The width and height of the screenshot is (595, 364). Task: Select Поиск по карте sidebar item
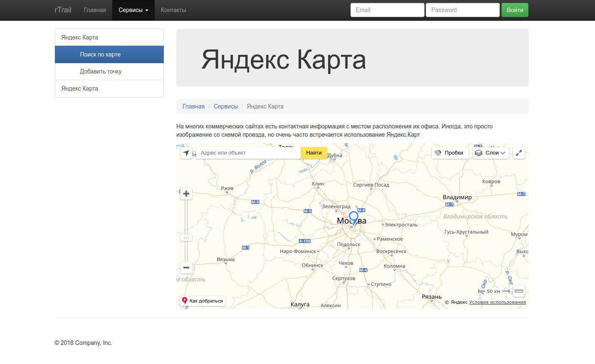(x=109, y=54)
